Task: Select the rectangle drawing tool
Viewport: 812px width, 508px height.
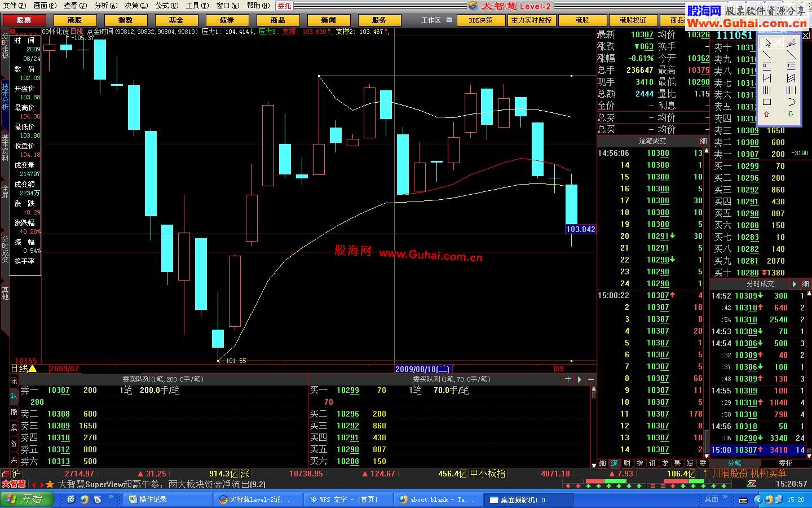Action: click(767, 102)
